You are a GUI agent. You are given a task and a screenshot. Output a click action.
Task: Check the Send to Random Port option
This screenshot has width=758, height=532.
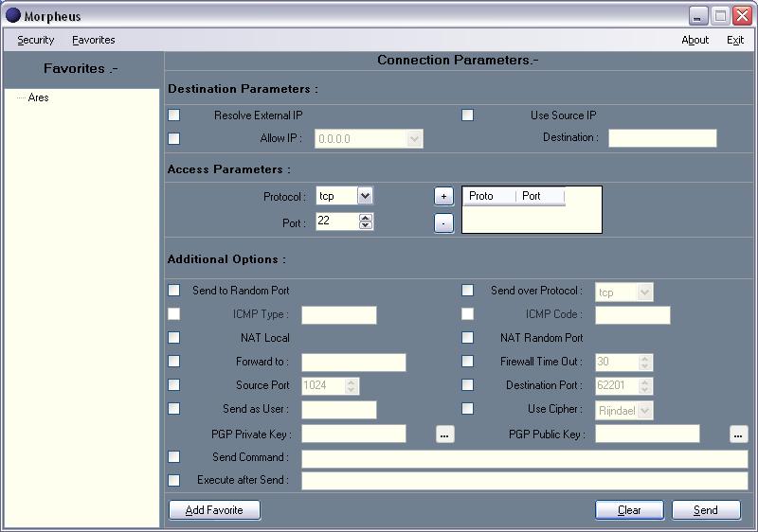(x=174, y=291)
